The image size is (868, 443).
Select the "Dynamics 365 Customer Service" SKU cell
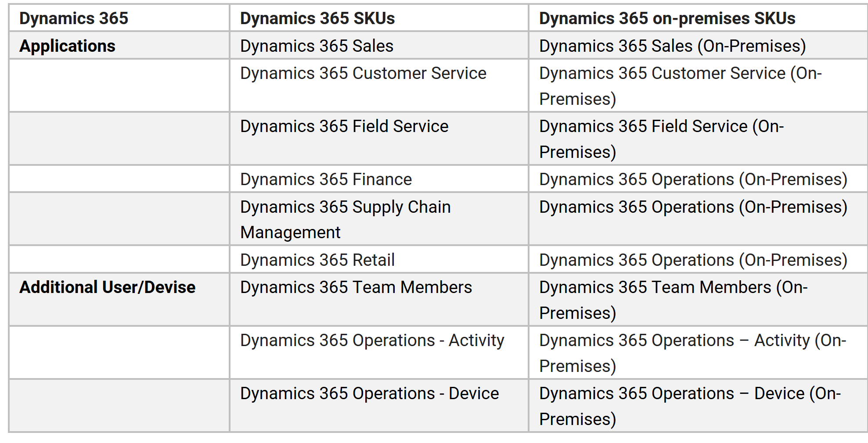(x=363, y=73)
